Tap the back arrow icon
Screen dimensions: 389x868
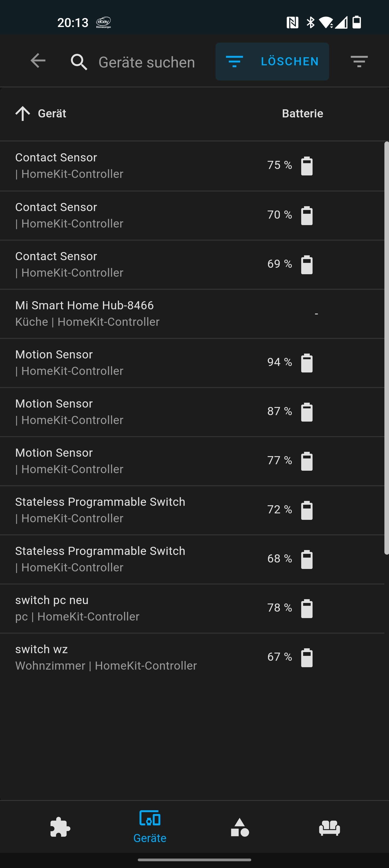(38, 61)
